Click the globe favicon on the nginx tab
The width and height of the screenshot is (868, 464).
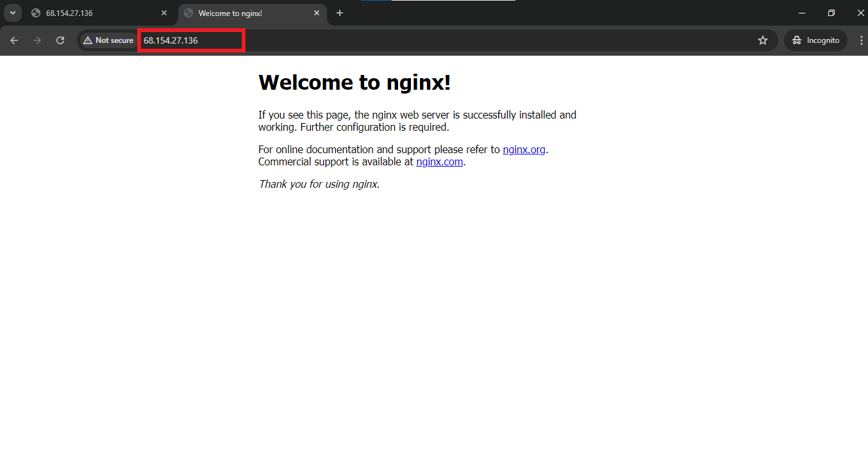pos(188,13)
